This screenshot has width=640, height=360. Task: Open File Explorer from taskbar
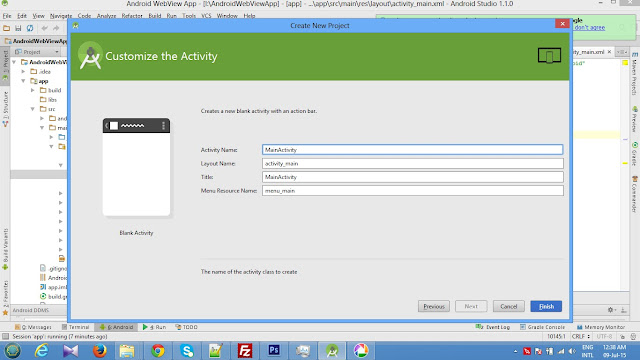point(127,351)
